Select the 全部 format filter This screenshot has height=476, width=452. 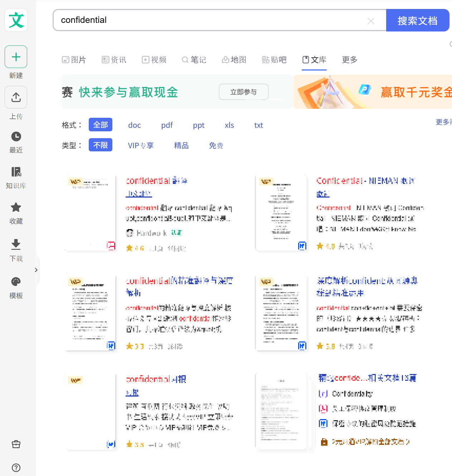pyautogui.click(x=100, y=125)
